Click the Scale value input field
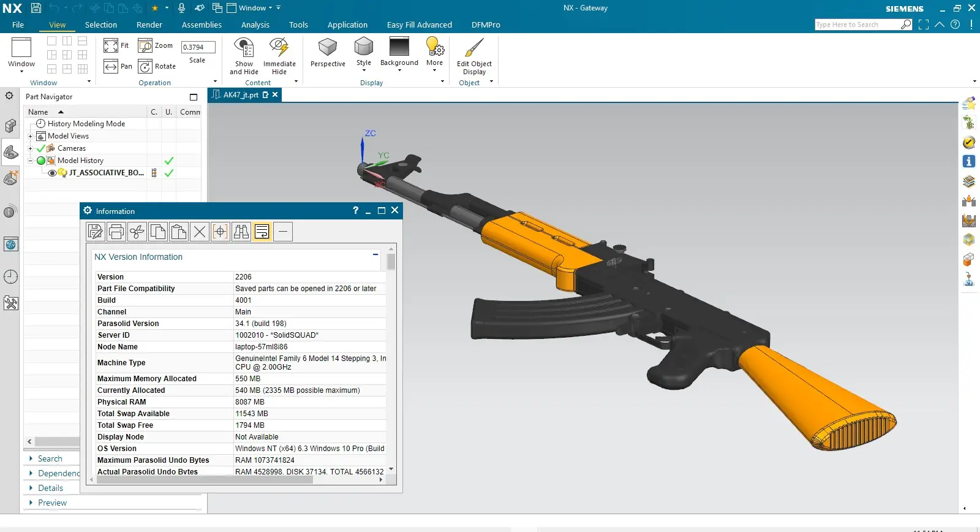This screenshot has width=980, height=532. point(198,47)
